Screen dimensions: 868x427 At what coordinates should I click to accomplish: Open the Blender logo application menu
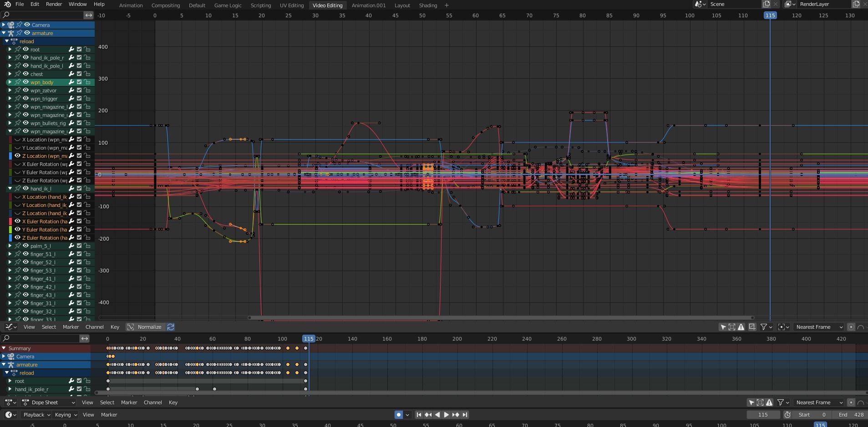7,4
